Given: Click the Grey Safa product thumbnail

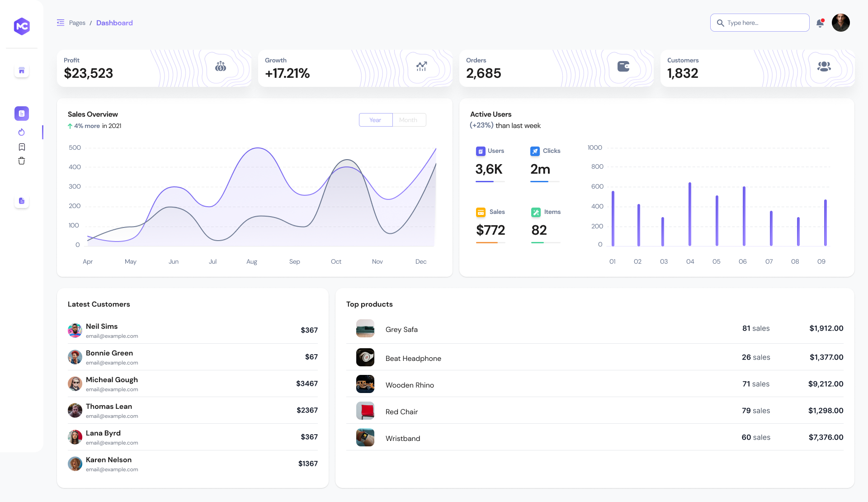Looking at the screenshot, I should [365, 329].
